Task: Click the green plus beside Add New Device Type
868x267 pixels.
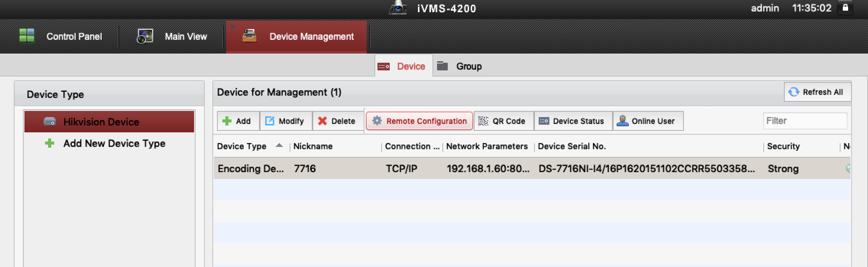Action: (x=50, y=143)
